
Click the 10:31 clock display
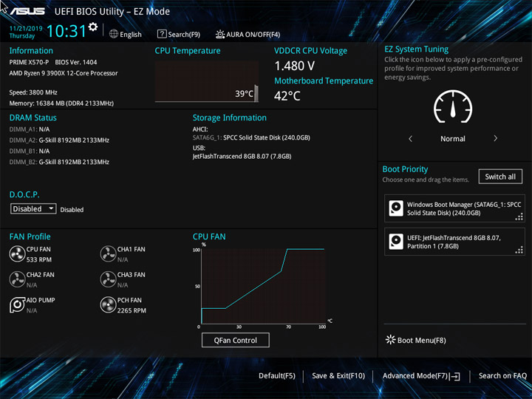click(66, 31)
